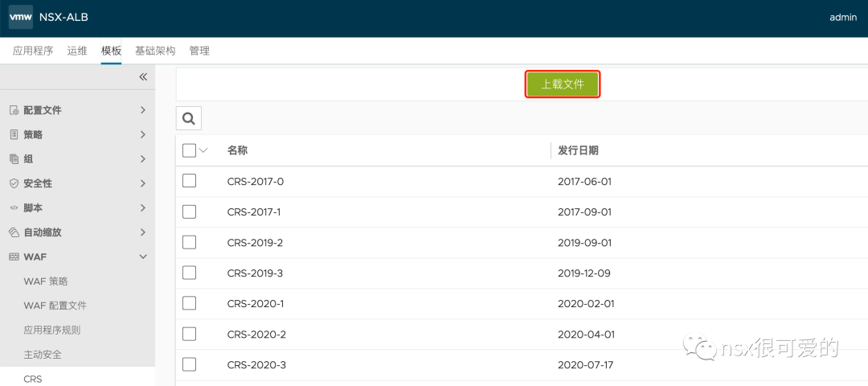Click the 安全性 shield icon

pos(14,183)
